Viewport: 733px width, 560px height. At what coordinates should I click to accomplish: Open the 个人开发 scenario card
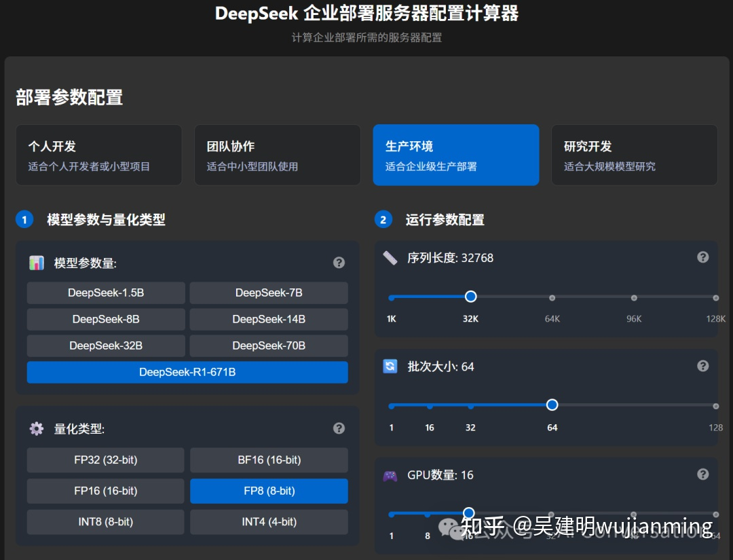98,155
